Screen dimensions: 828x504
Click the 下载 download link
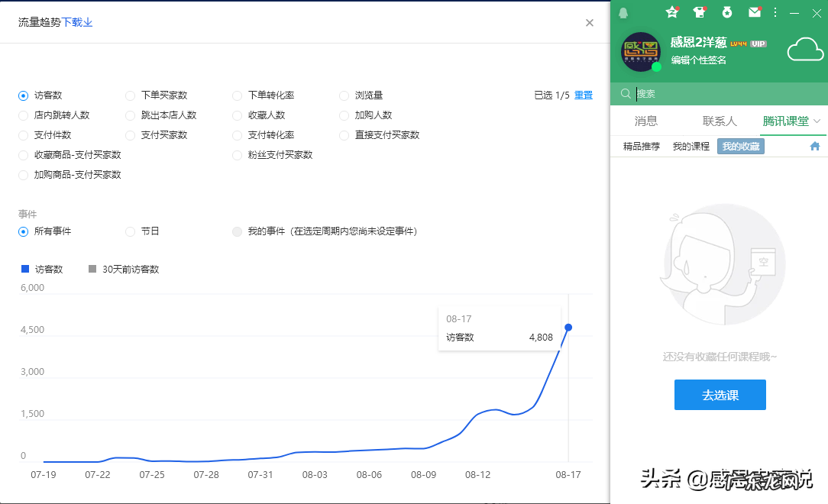(76, 23)
